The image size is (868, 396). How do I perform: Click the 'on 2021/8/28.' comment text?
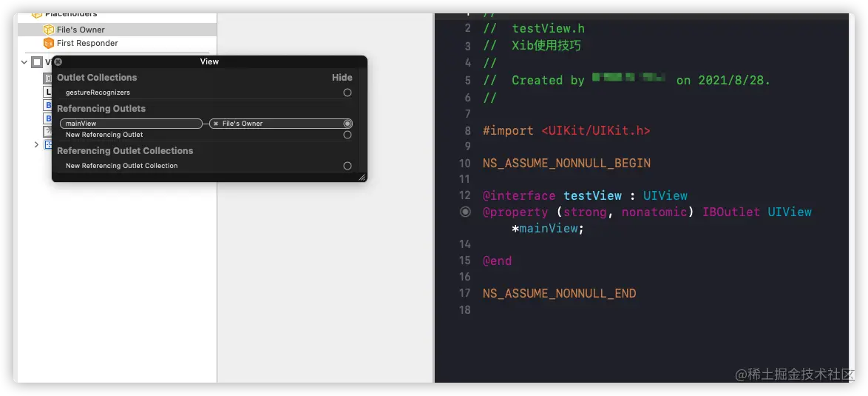coord(723,80)
